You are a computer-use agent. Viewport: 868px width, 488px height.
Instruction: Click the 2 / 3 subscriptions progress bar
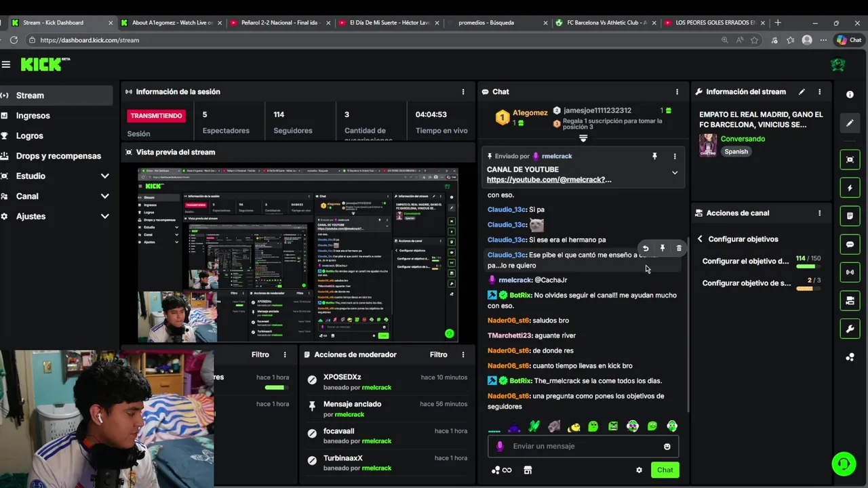coord(804,289)
